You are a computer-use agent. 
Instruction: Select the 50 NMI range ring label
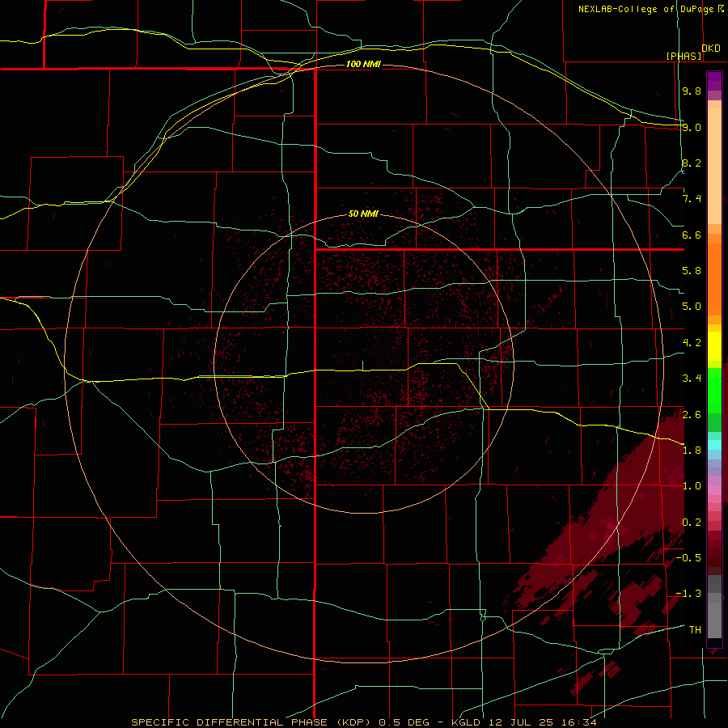(x=363, y=214)
